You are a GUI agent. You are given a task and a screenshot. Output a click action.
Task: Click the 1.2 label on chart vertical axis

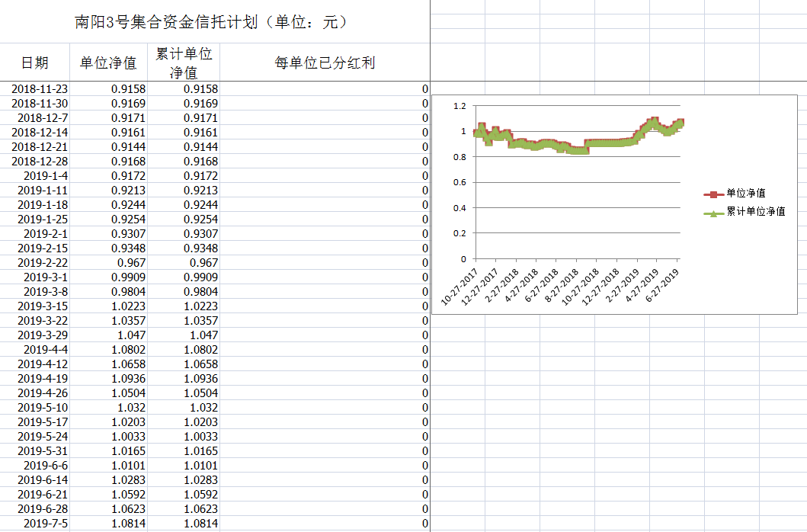click(460, 106)
